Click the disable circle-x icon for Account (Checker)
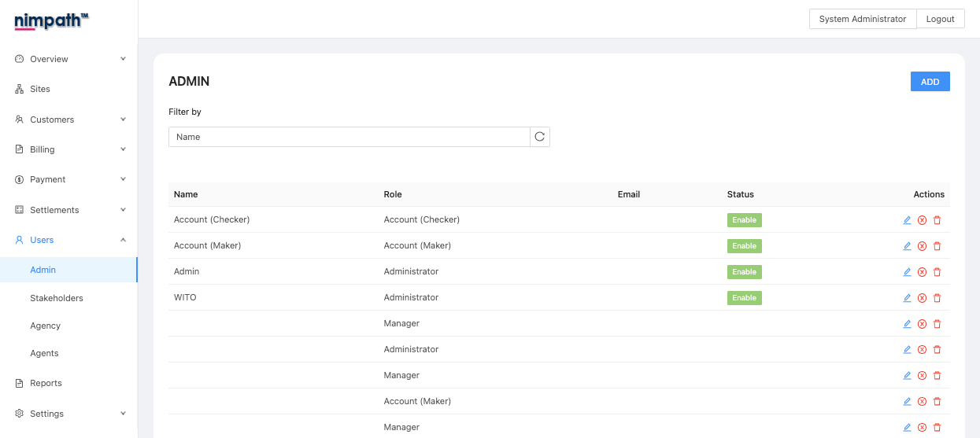The height and width of the screenshot is (438, 980). tap(922, 220)
